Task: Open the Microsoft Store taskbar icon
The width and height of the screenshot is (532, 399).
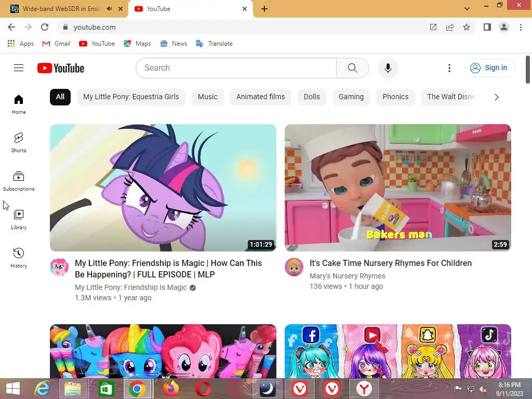Action: click(x=106, y=389)
